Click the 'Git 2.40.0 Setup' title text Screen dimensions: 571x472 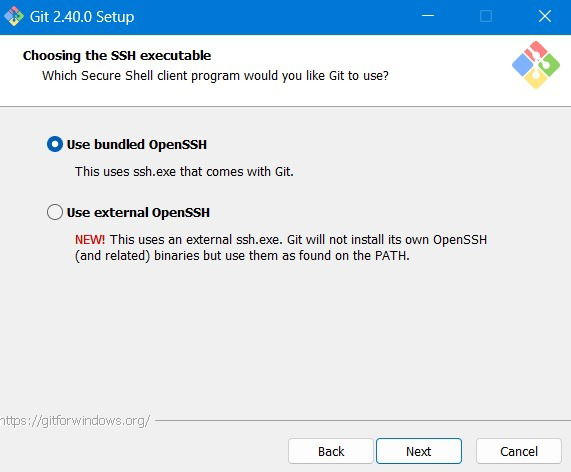click(x=82, y=17)
